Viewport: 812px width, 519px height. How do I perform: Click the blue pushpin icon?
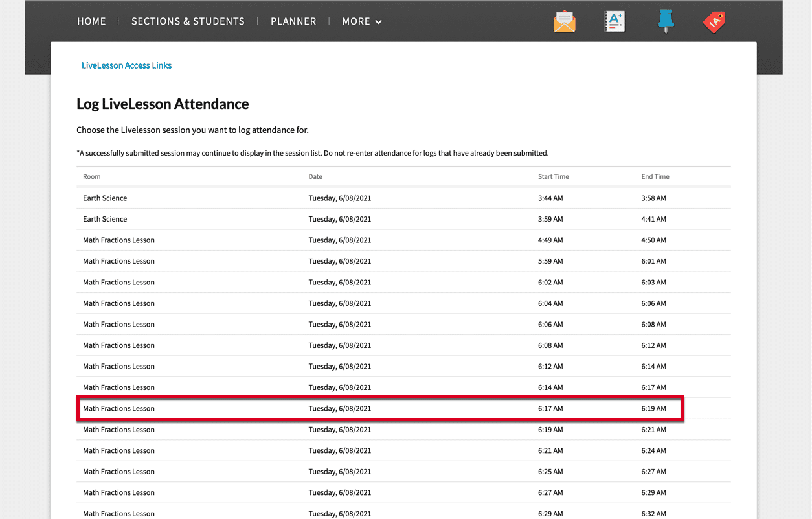pyautogui.click(x=666, y=21)
